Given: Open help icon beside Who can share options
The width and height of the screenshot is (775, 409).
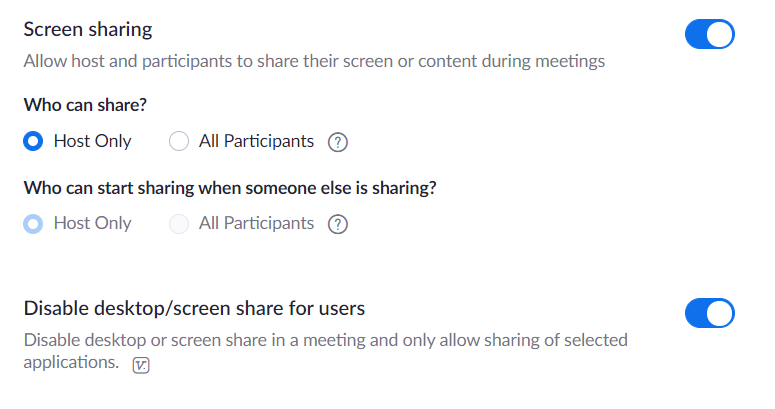Looking at the screenshot, I should tap(338, 142).
